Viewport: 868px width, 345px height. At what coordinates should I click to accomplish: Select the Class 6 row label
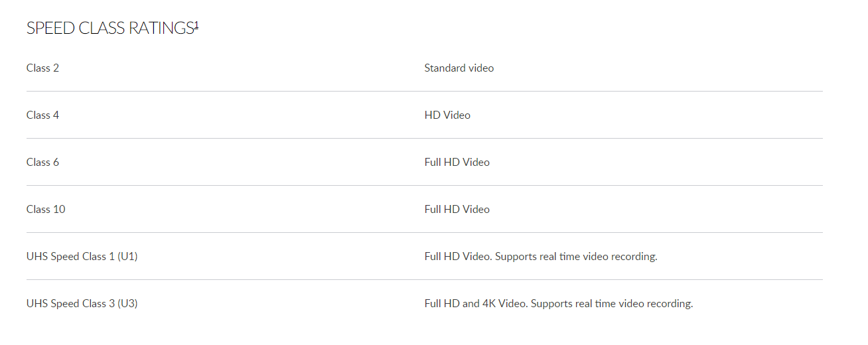(42, 162)
